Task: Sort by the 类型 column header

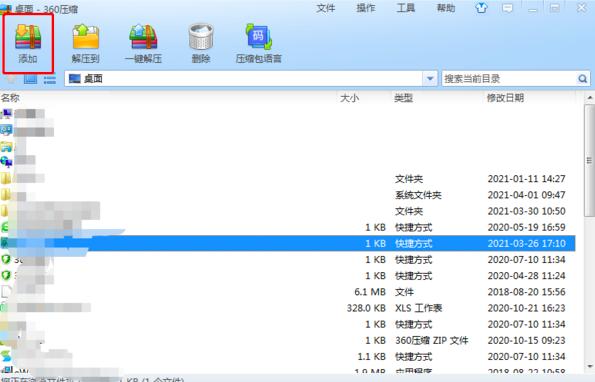Action: click(x=403, y=98)
